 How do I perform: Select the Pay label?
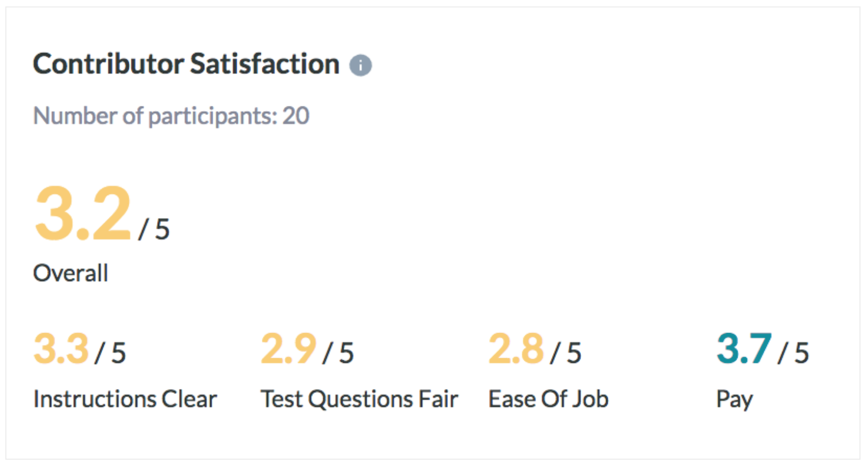pos(734,400)
